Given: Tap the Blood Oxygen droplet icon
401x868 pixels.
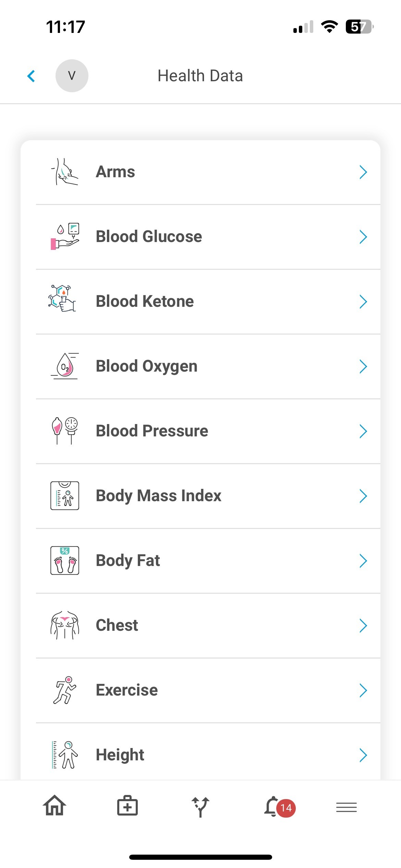Looking at the screenshot, I should coord(65,366).
